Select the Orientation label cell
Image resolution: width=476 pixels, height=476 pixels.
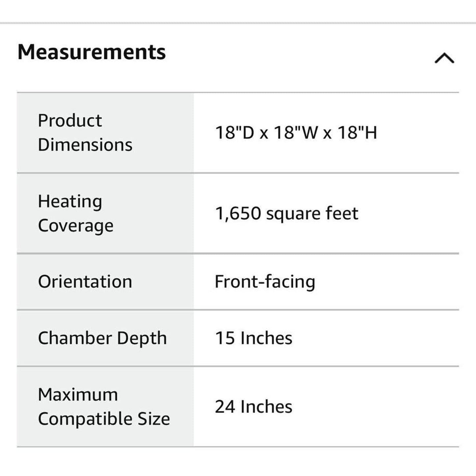(85, 282)
